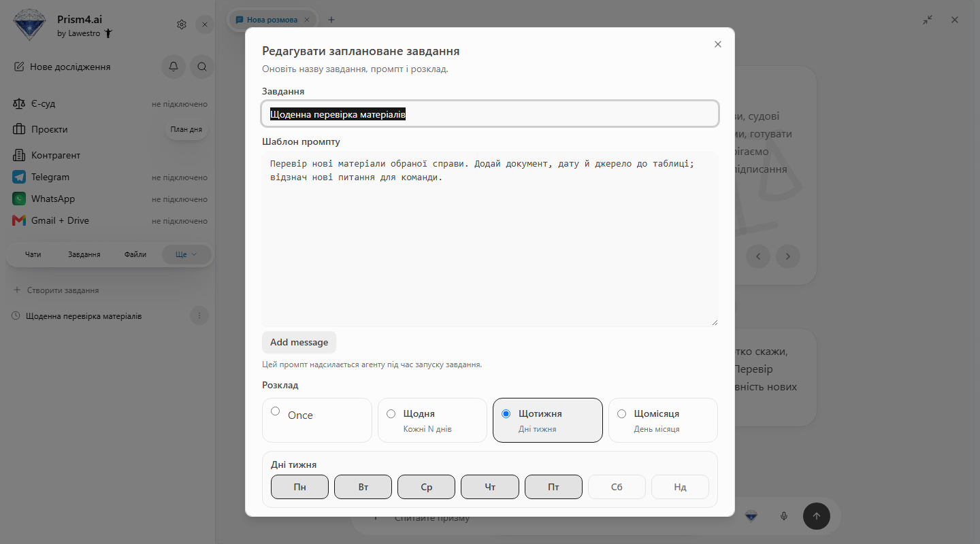Open the Нова розмова tab
This screenshot has width=980, height=544.
click(x=272, y=20)
